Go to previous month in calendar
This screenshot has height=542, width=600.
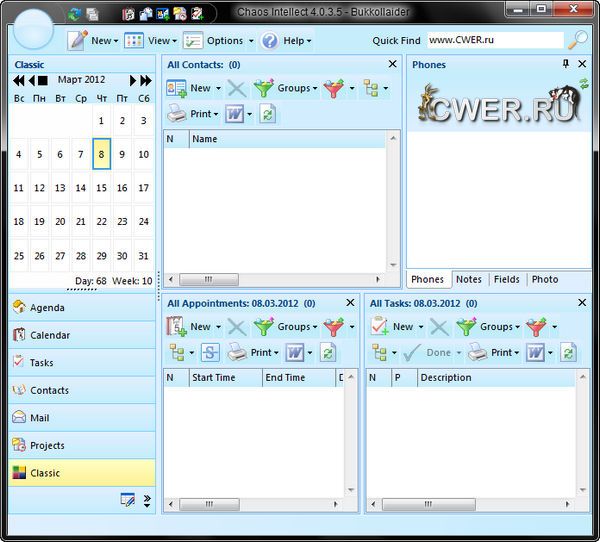pos(31,79)
